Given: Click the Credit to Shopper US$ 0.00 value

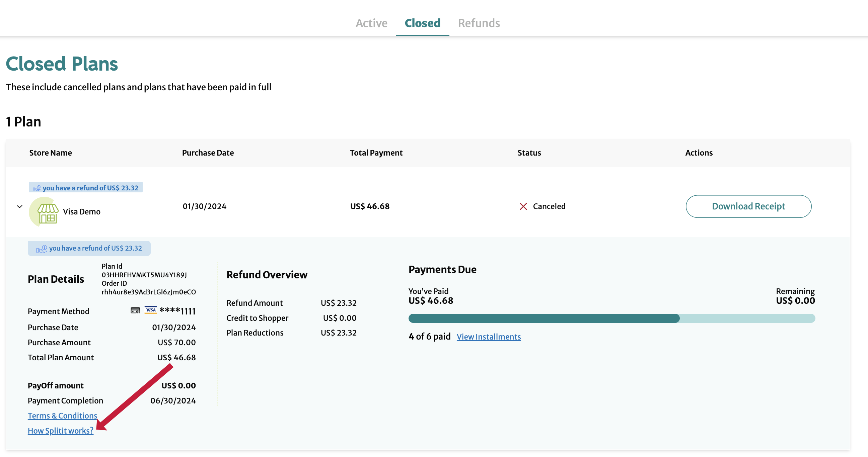Looking at the screenshot, I should coord(340,318).
